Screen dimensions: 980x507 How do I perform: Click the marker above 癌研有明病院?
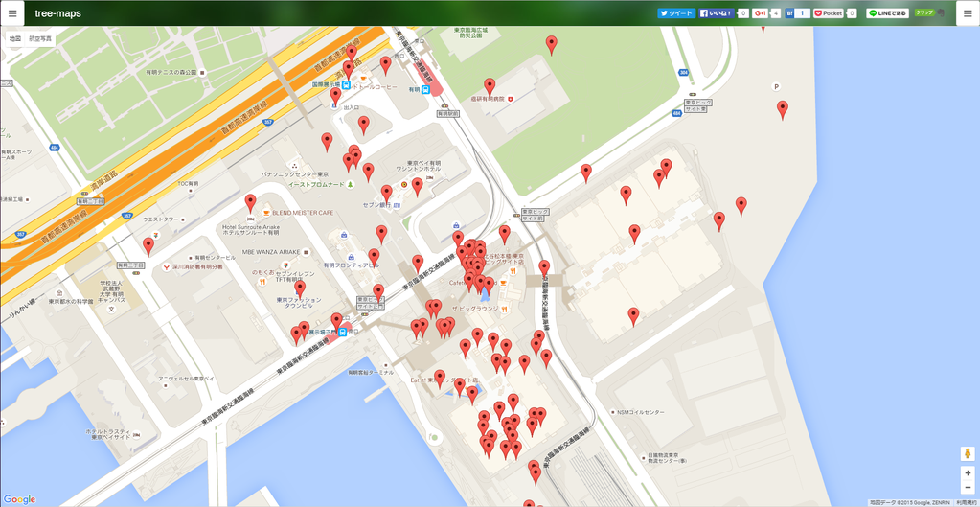click(x=490, y=87)
